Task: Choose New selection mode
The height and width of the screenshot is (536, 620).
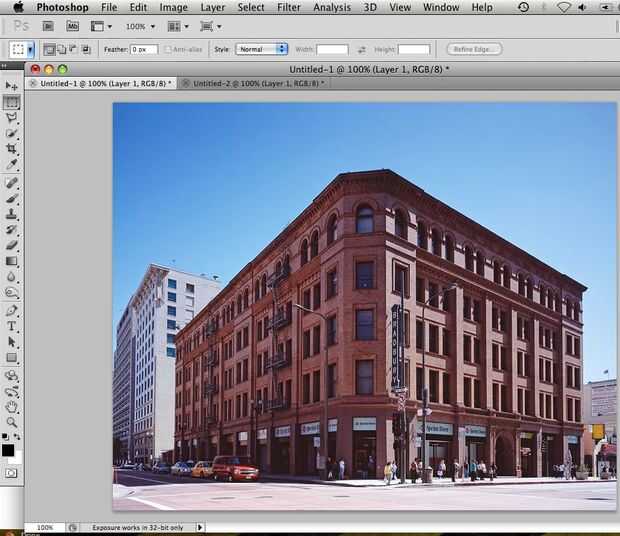Action: point(49,49)
